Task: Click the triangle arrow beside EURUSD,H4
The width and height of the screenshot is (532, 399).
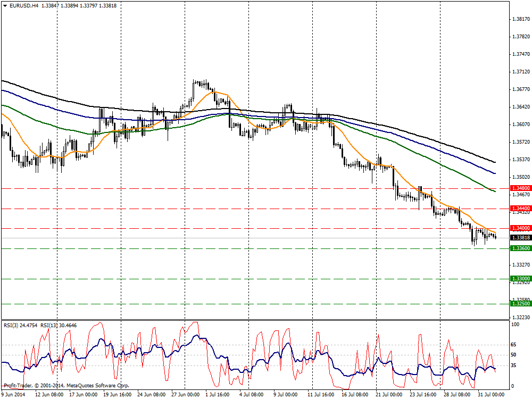Action: click(x=4, y=5)
